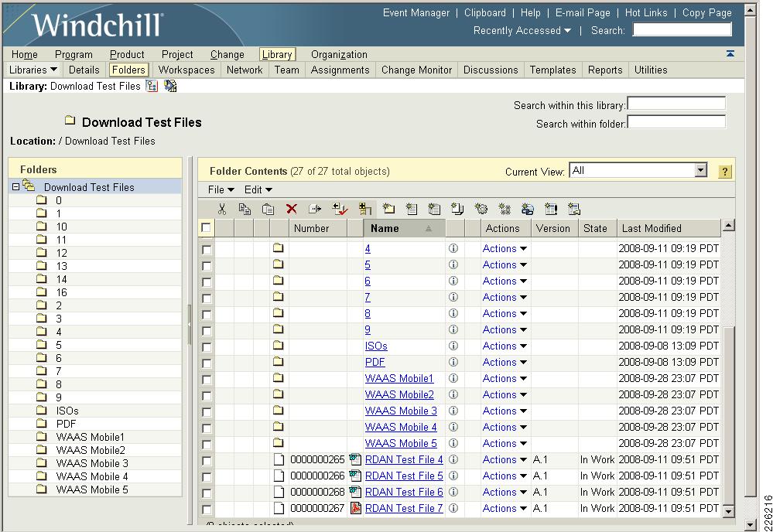Click the library structure icon beside Download Test Files
Viewport: 773px width, 532px height.
pos(152,86)
